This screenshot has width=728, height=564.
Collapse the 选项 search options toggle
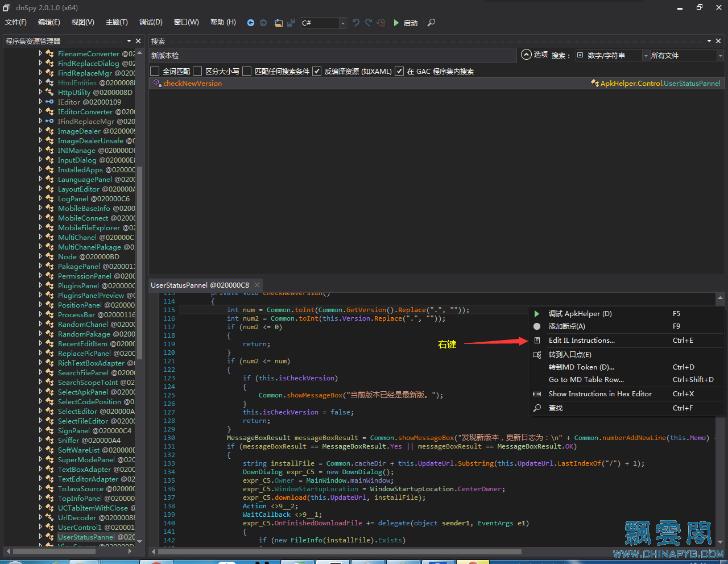pyautogui.click(x=526, y=55)
